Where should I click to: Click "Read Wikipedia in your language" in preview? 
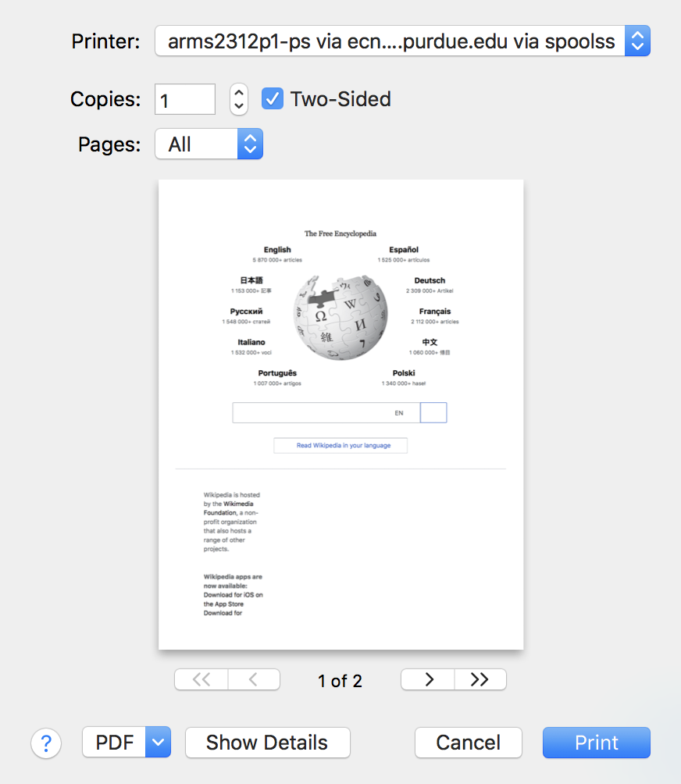[340, 446]
